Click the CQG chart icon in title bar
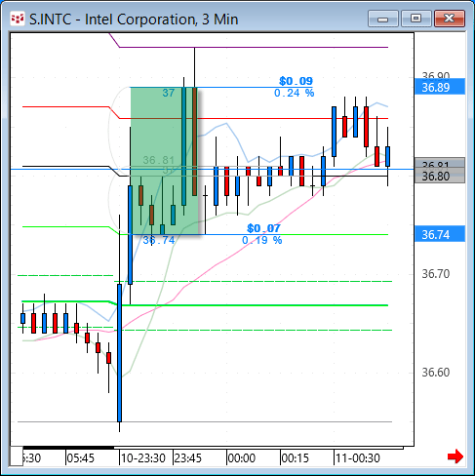The width and height of the screenshot is (475, 476). click(x=18, y=20)
